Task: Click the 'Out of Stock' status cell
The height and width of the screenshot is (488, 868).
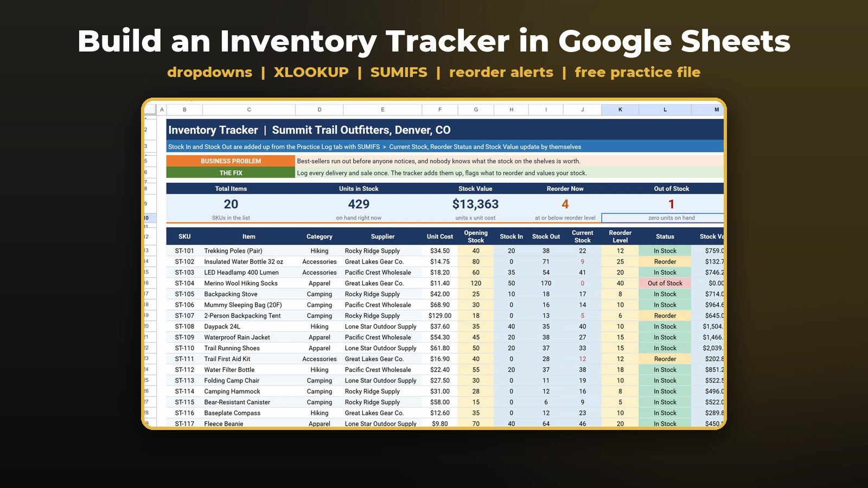Action: point(665,283)
